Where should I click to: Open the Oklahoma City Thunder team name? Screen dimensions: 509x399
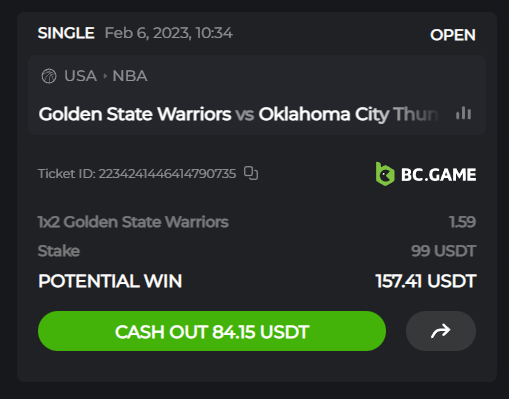(x=348, y=114)
